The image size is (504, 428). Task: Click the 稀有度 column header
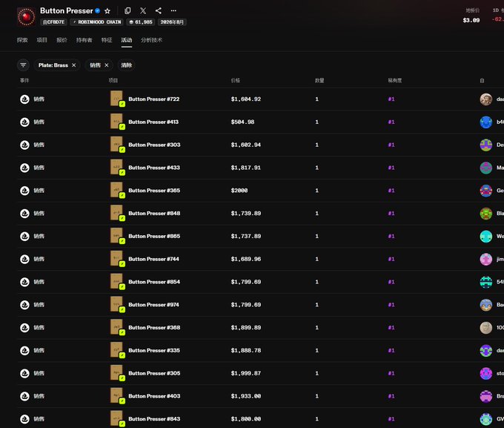(395, 80)
